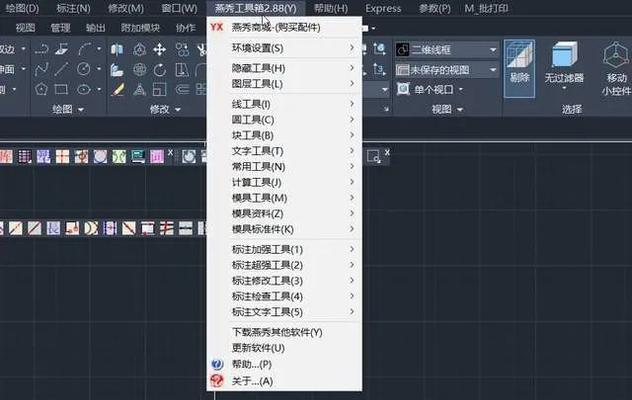This screenshot has width=632, height=400.
Task: Click the dotted grid icon in floating toolbar
Action: [25, 156]
